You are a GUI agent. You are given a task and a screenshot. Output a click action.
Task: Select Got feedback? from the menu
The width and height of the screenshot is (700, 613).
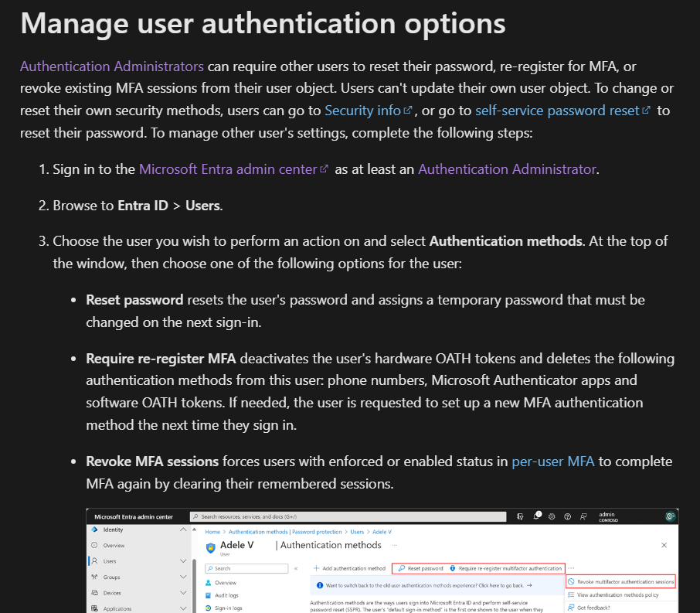point(589,608)
